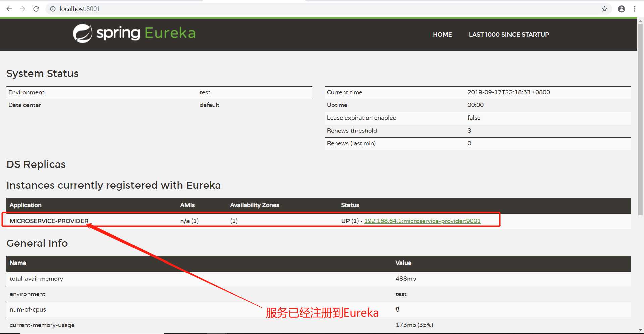The image size is (644, 334).
Task: Open Chrome's three-dot menu
Action: tap(635, 9)
